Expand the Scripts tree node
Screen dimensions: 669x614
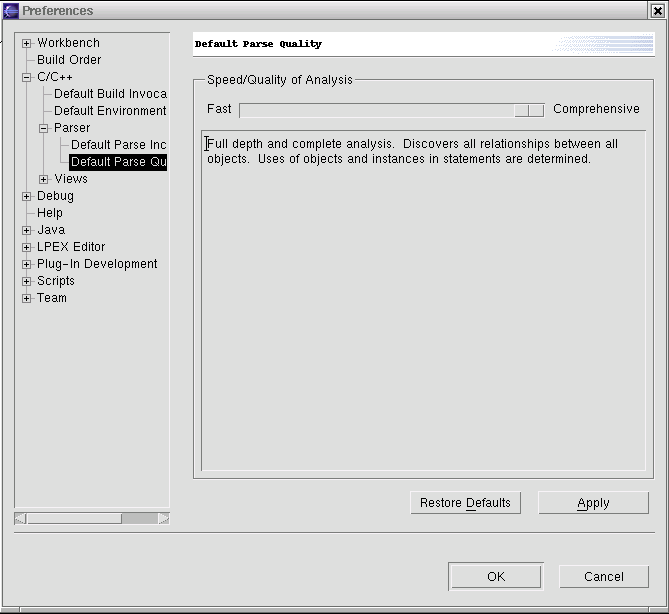pos(27,282)
